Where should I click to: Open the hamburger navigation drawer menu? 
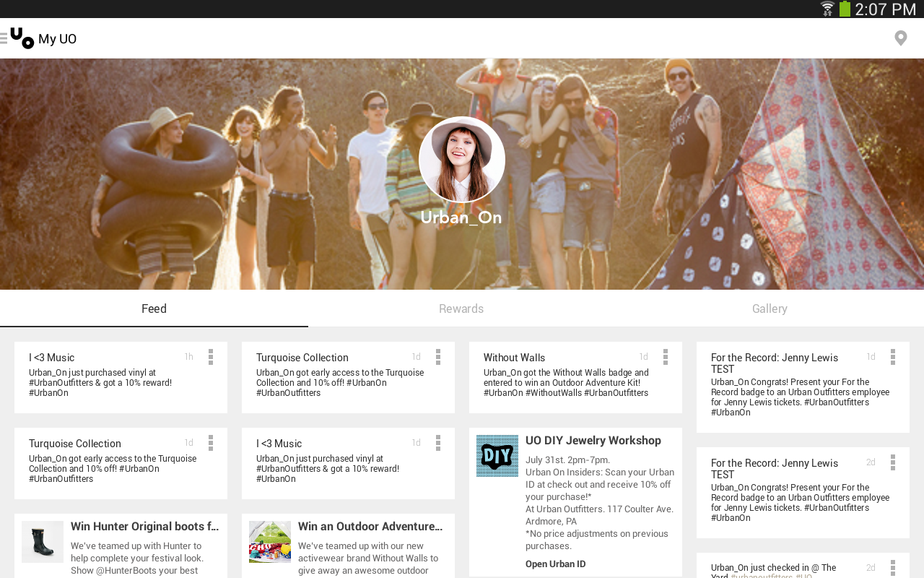(4, 38)
